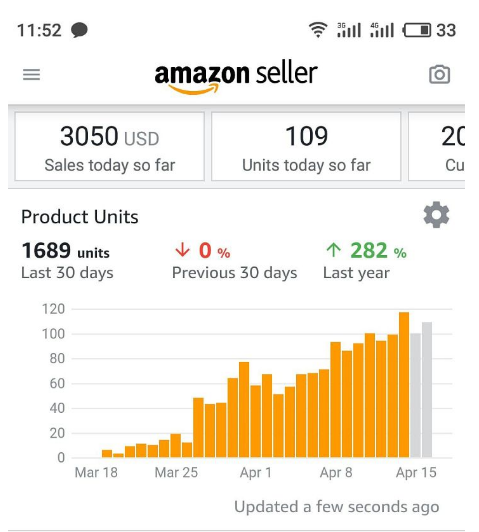
Task: Tap the Apr 1 date label on the axis
Action: pyautogui.click(x=256, y=472)
